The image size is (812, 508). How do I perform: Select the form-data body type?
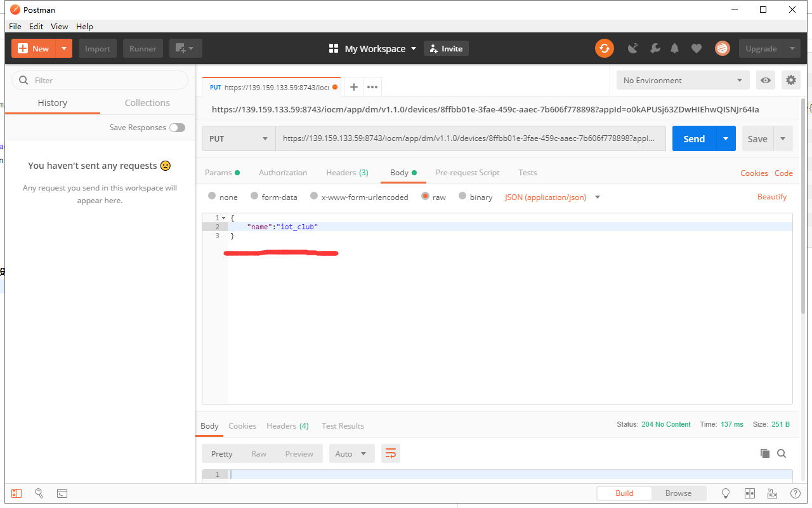coord(254,197)
